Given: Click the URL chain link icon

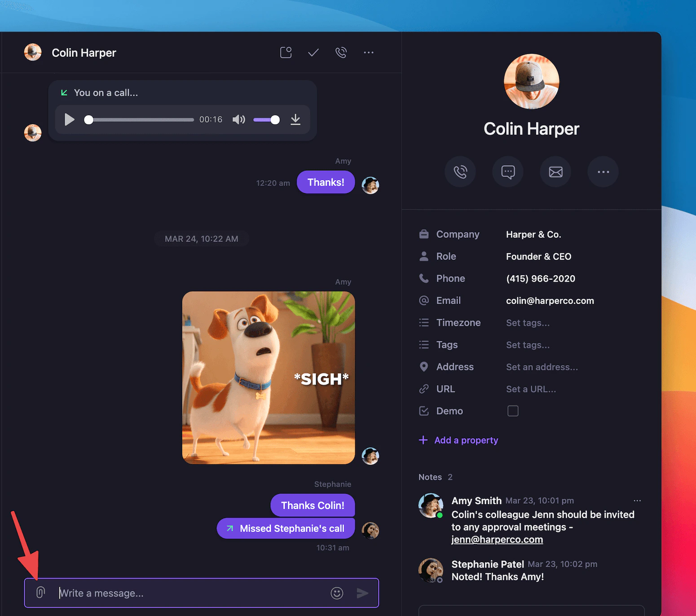Looking at the screenshot, I should click(424, 389).
